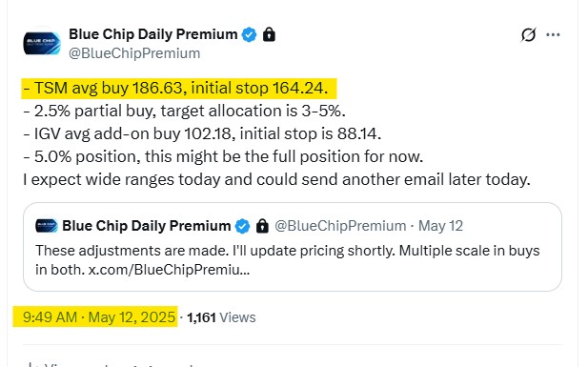The width and height of the screenshot is (588, 367).
Task: Open quoted post's Blue Chip Daily Premium name
Action: [146, 226]
